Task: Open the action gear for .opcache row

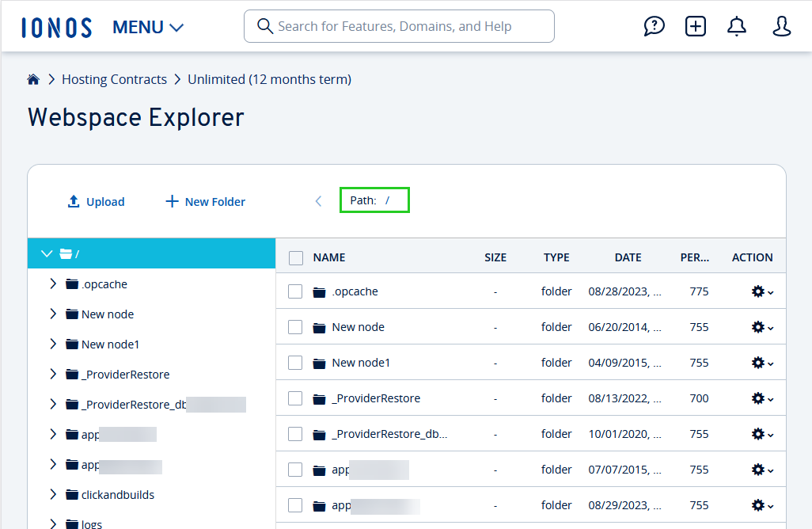Action: coord(757,291)
